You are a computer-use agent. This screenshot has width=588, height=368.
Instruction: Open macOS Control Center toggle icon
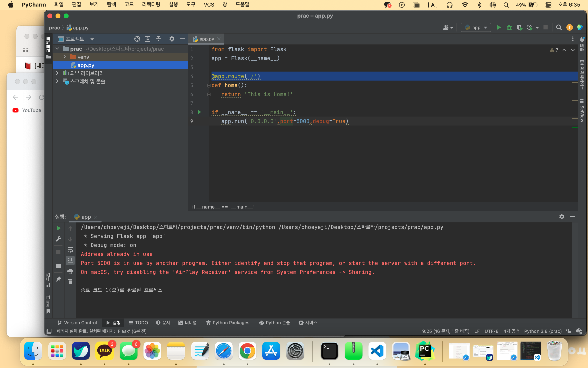(548, 5)
